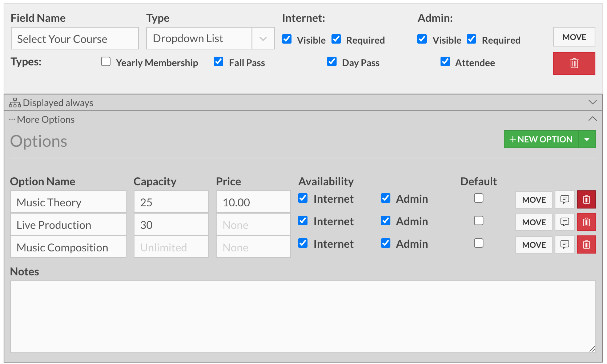
Task: Toggle Internet Visible checkbox
Action: (287, 39)
